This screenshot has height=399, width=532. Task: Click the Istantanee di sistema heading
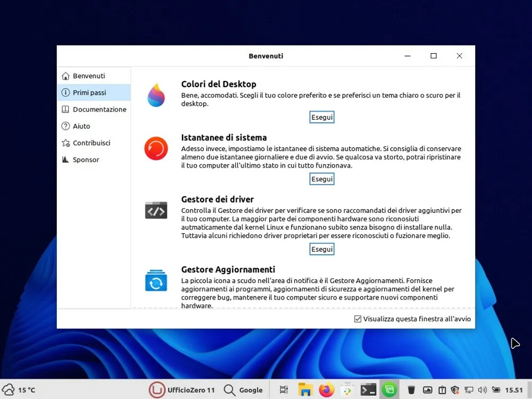[x=224, y=137]
